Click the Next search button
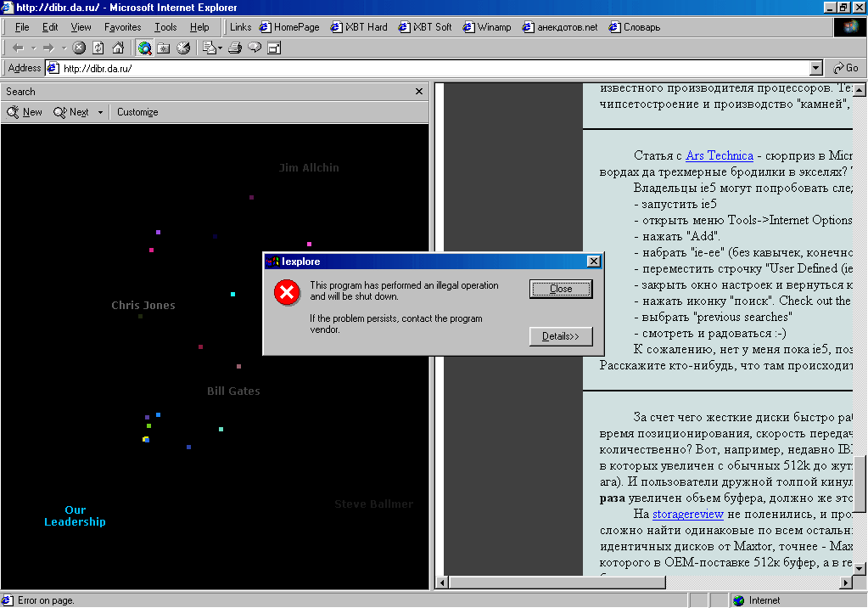868x608 pixels. click(x=71, y=112)
